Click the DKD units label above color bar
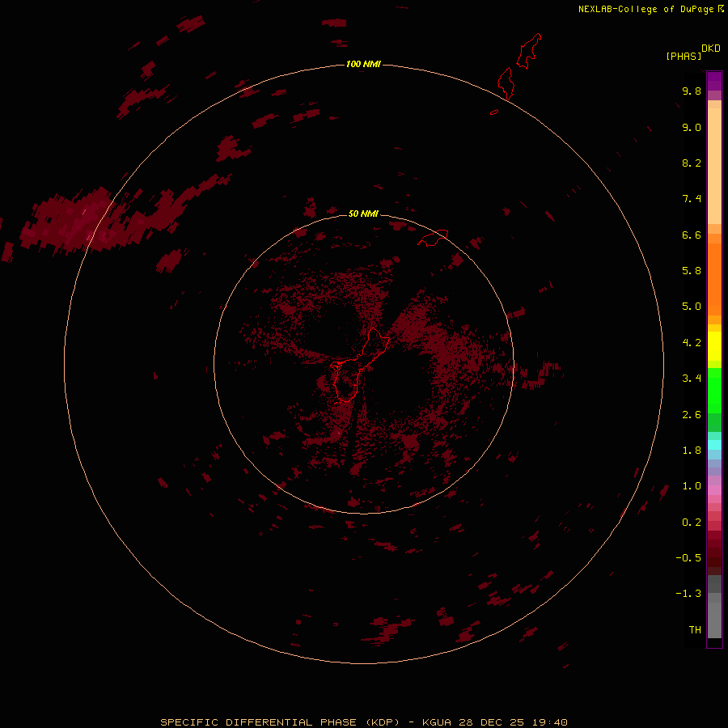Viewport: 728px width, 728px height. tap(711, 49)
